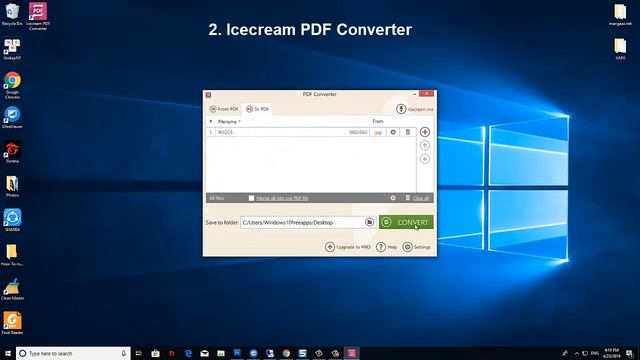This screenshot has height=360, width=640.
Task: Click the Save to folder path field
Action: 302,222
